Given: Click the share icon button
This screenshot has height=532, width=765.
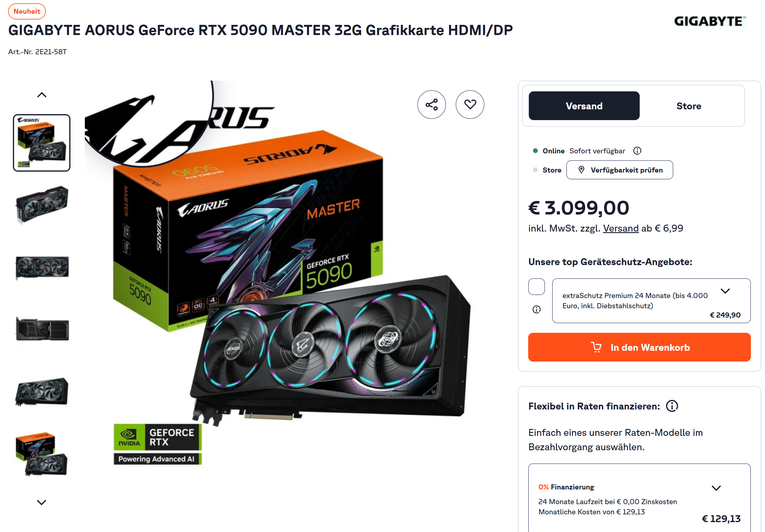Looking at the screenshot, I should tap(431, 105).
